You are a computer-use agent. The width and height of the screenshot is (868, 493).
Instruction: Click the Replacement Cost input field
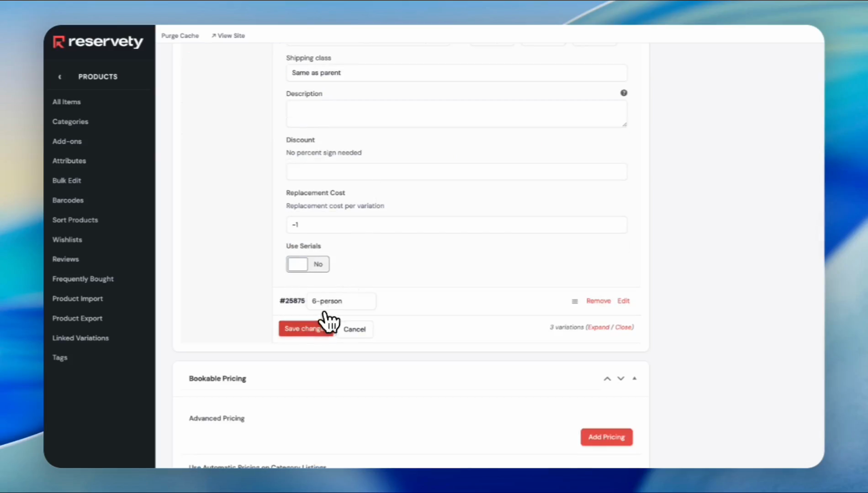click(x=456, y=225)
